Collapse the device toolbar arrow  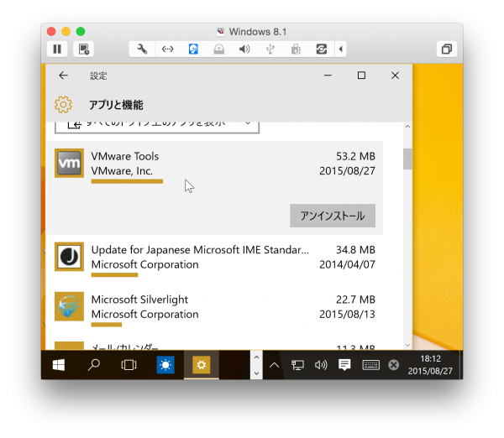341,50
